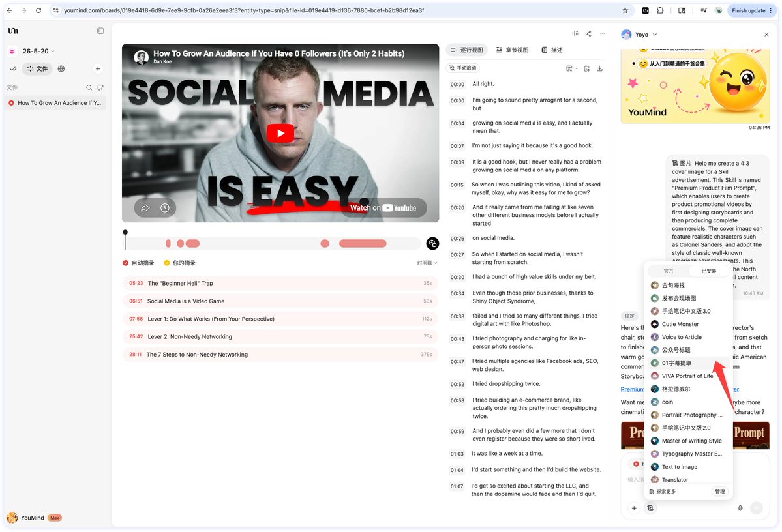Toggle the 你的摘录 your excerpts filter
The width and height of the screenshot is (782, 532).
(180, 263)
